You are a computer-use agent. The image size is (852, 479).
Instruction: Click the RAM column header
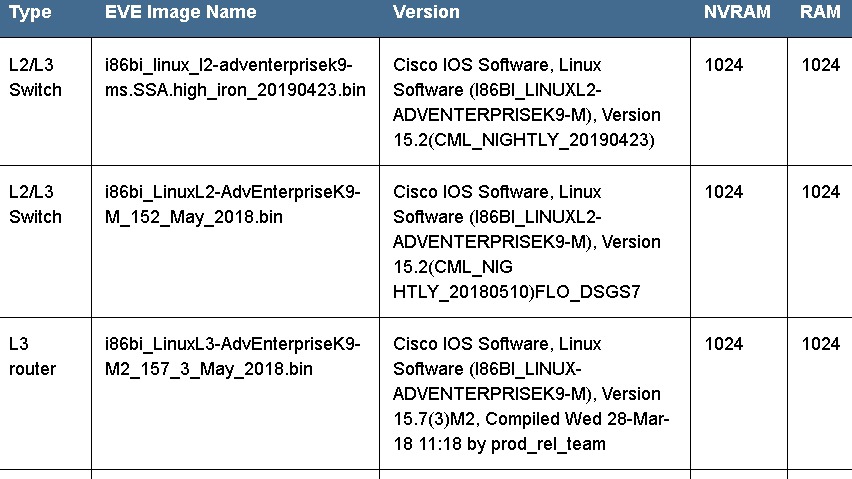[x=820, y=13]
